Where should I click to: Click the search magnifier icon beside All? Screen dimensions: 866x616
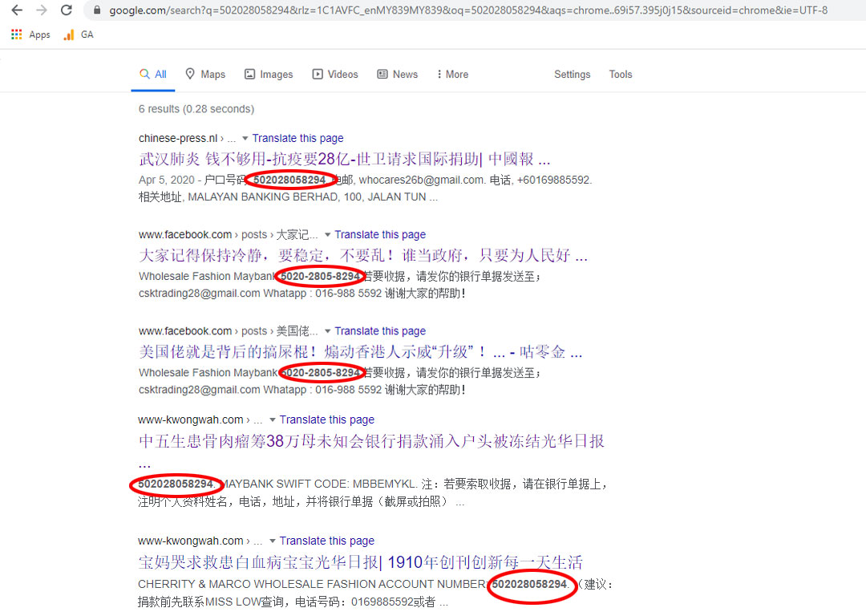144,74
